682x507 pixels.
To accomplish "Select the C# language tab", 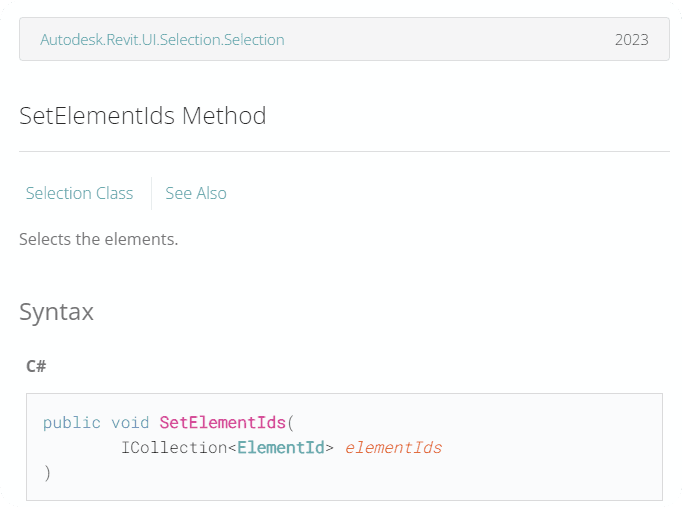I will (x=36, y=366).
